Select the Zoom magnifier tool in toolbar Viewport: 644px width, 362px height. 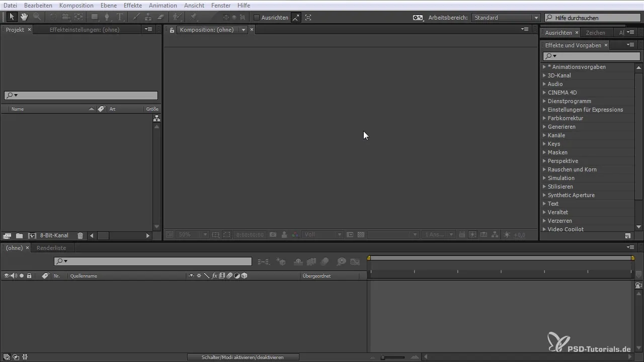coord(37,17)
